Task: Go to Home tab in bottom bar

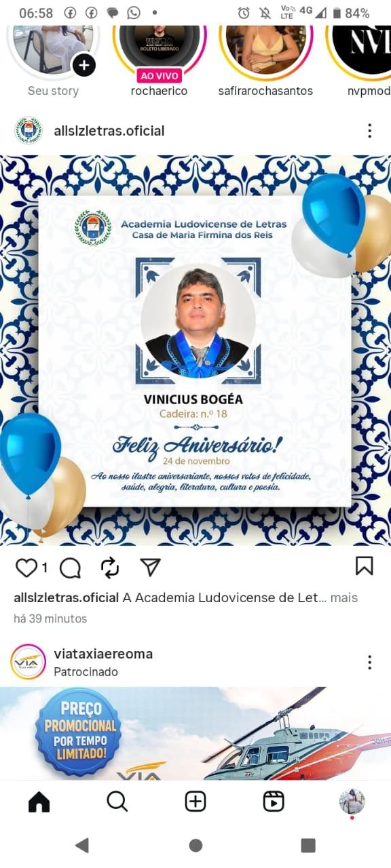Action: pos(39,802)
